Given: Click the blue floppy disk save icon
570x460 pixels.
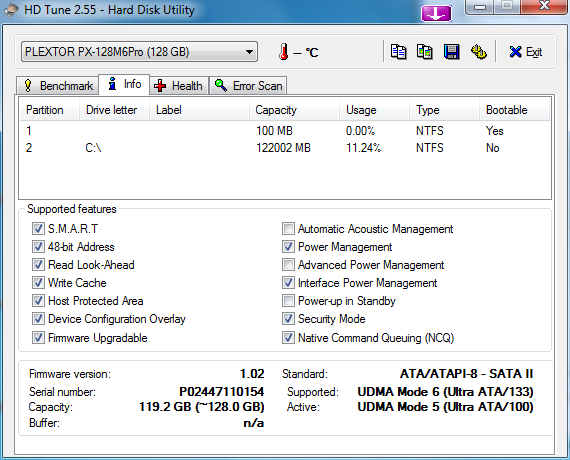Looking at the screenshot, I should click(x=451, y=52).
